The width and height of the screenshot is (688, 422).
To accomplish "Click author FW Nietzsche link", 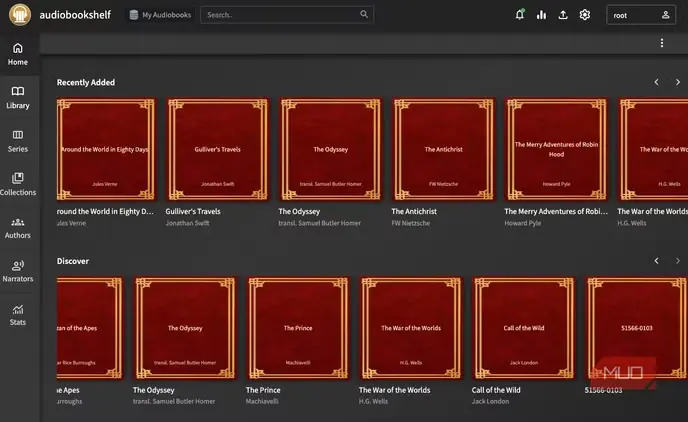I will pyautogui.click(x=411, y=223).
